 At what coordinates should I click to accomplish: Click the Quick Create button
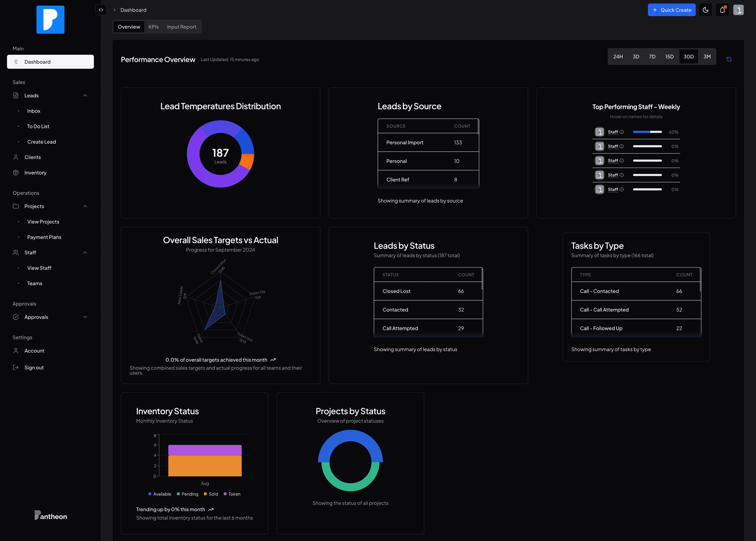click(x=672, y=10)
